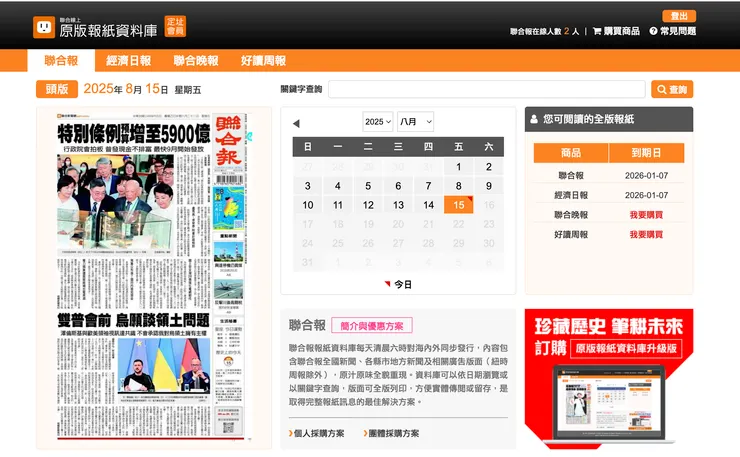Image resolution: width=740 pixels, height=457 pixels.
Task: Switch to the 好讀周報 tab
Action: coord(263,60)
